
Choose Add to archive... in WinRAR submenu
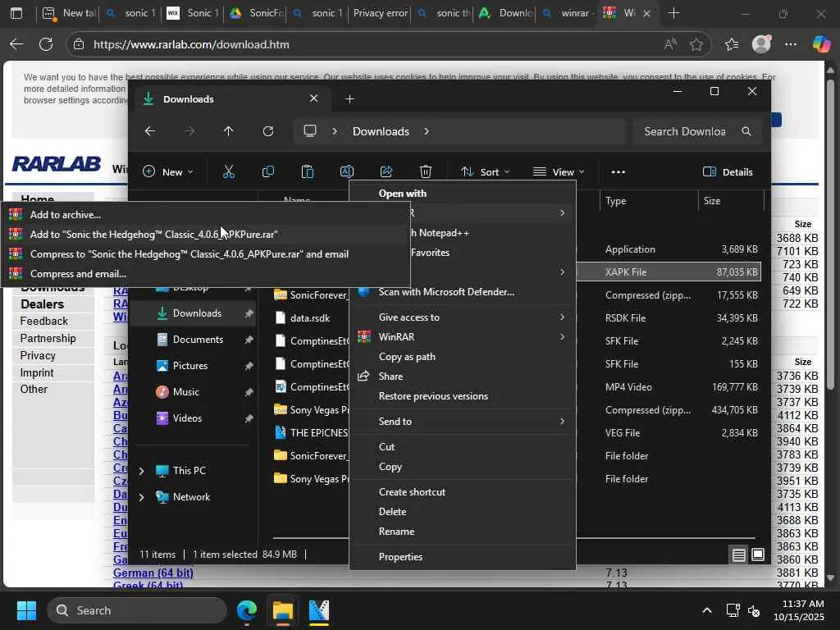(x=66, y=214)
